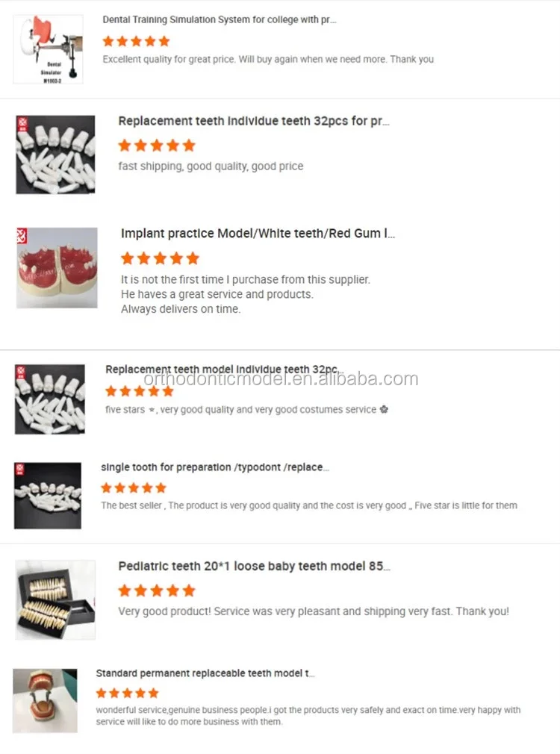This screenshot has height=754, width=560.
Task: Open the single tooth for preparation thumbnail
Action: [48, 496]
